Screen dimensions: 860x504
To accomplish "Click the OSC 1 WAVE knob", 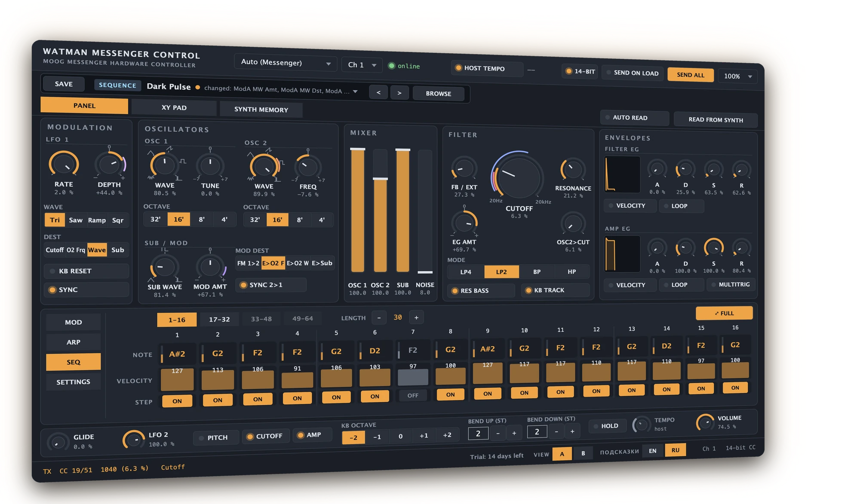I will [x=164, y=165].
